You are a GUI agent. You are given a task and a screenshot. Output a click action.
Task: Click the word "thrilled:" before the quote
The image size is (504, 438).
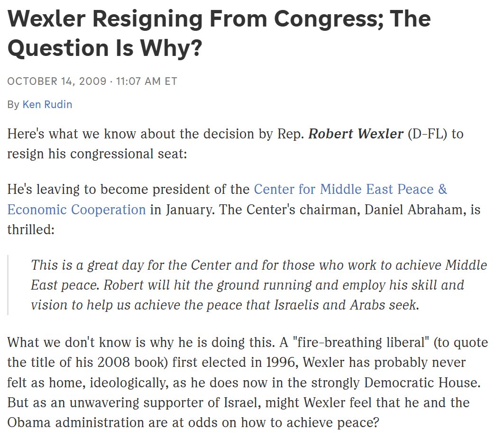click(31, 229)
